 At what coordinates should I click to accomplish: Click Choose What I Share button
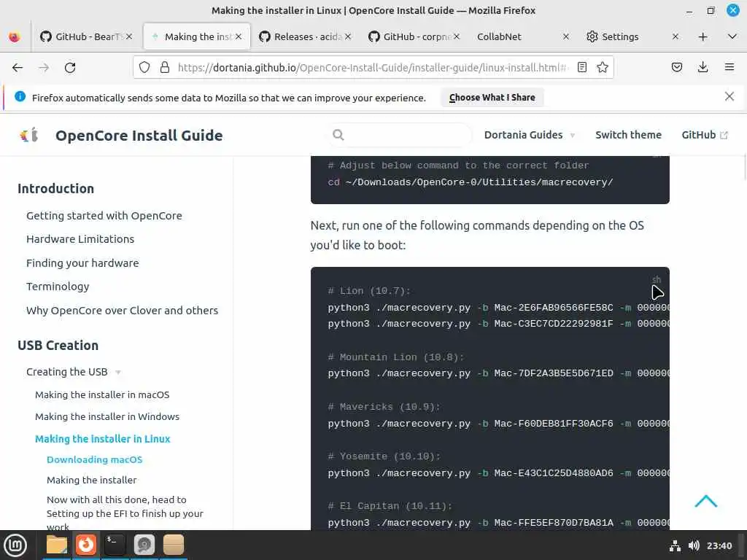[492, 97]
